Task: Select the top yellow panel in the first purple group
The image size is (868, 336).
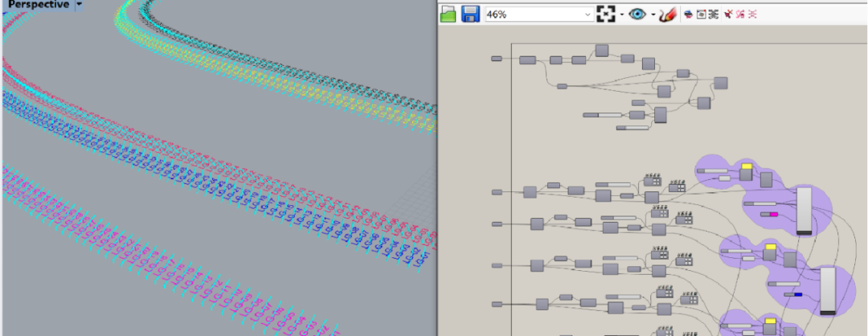Action: (746, 166)
